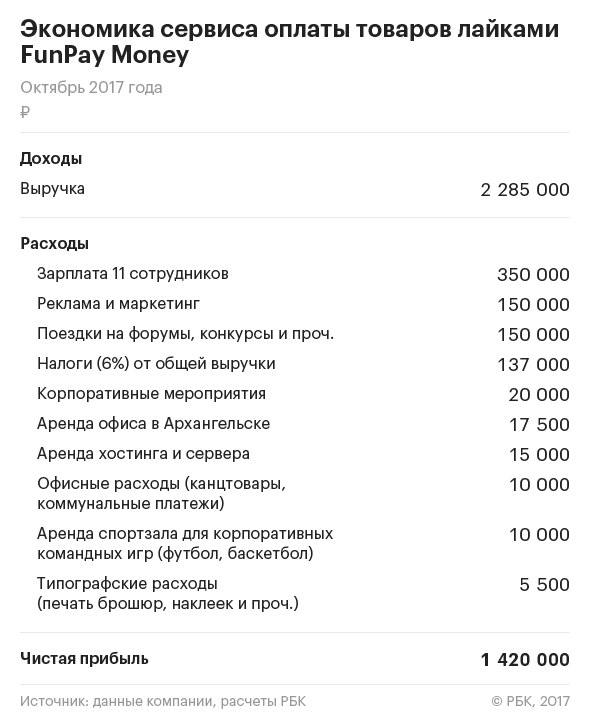Image resolution: width=590 pixels, height=722 pixels.
Task: Click the Доходы section heading
Action: (x=51, y=159)
